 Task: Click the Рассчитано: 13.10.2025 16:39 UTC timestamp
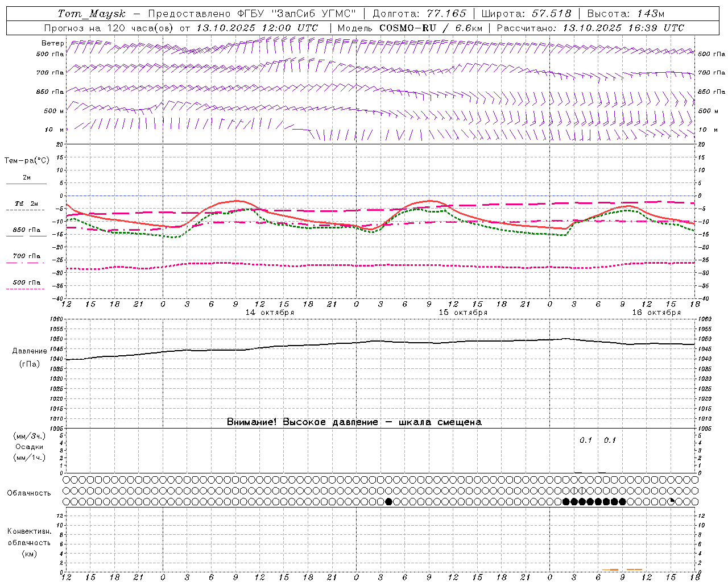(590, 28)
